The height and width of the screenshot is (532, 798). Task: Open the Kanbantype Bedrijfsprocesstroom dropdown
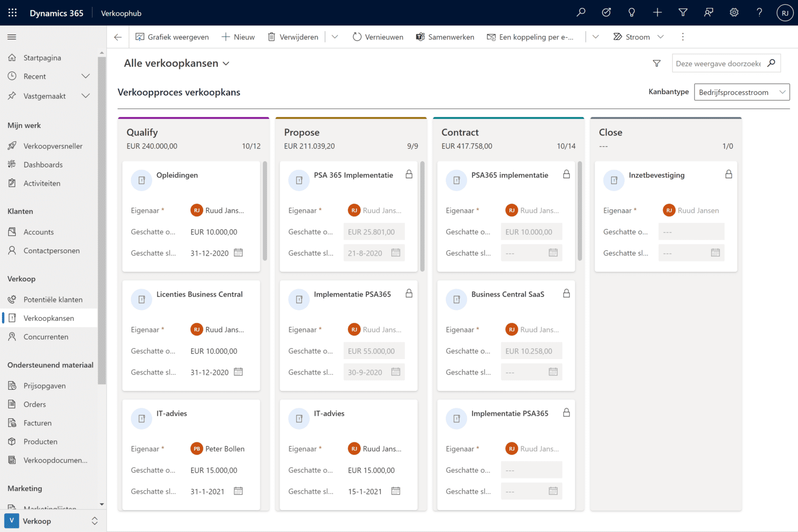741,92
